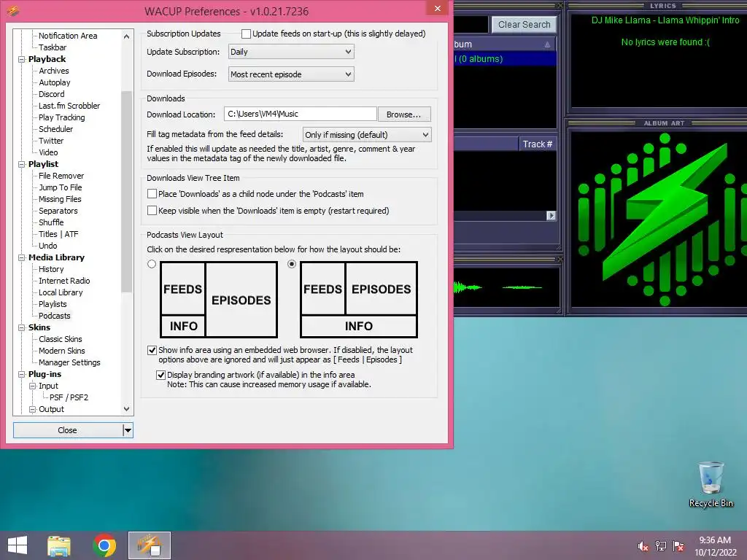Open Classic Skins preferences
This screenshot has width=747, height=560.
pos(60,339)
